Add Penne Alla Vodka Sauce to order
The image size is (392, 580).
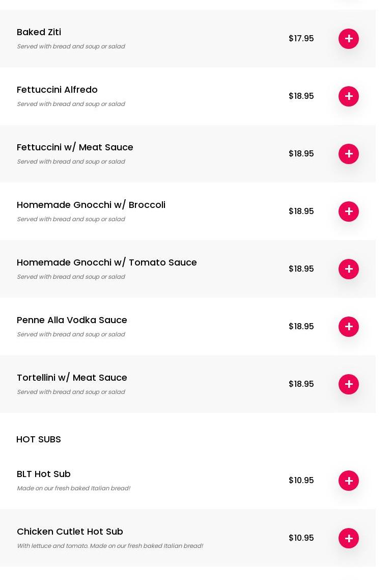(x=349, y=327)
